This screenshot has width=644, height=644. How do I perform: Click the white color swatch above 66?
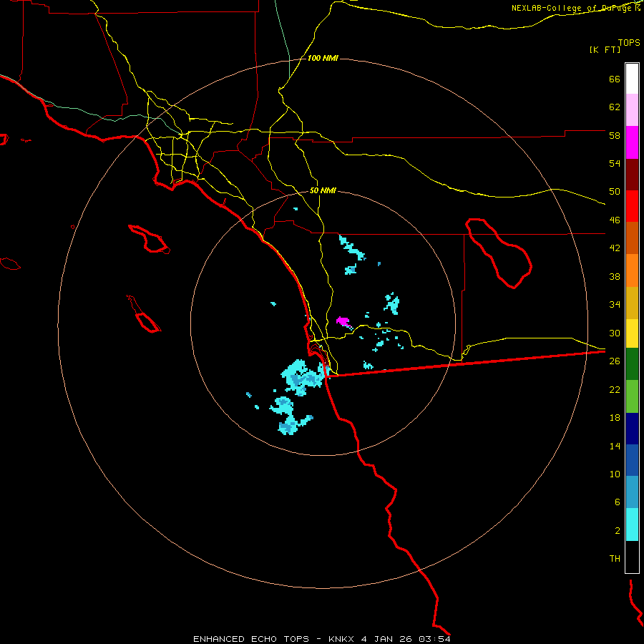(632, 79)
